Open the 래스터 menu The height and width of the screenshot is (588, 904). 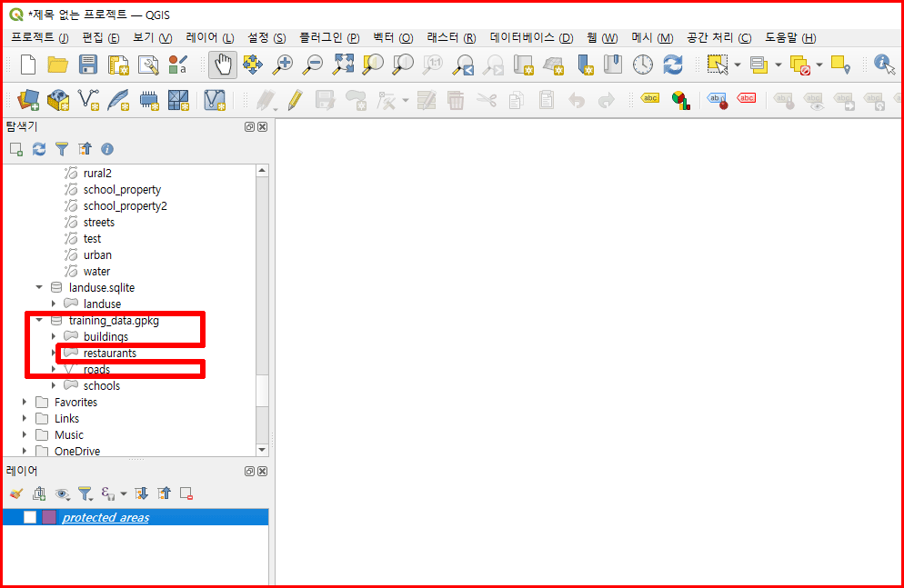pos(451,37)
